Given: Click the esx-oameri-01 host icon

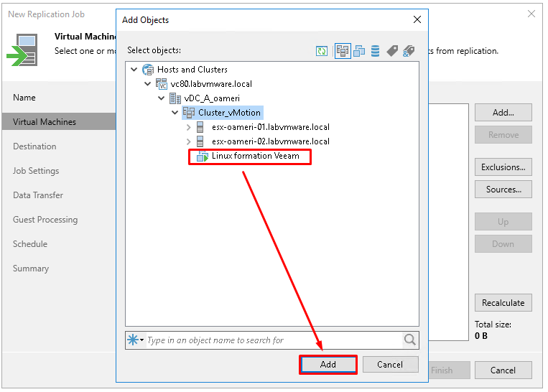Looking at the screenshot, I should tap(200, 127).
